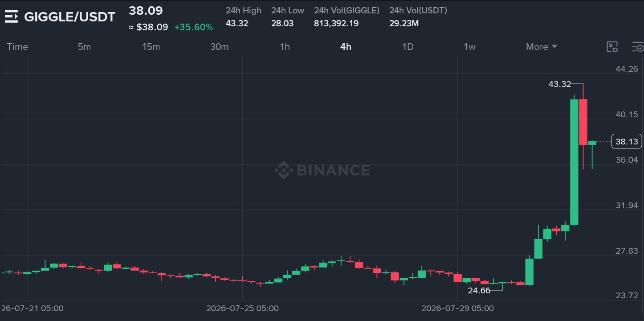Viewport: 644px width, 321px height.
Task: Click the 44.26 price axis label
Action: 627,69
